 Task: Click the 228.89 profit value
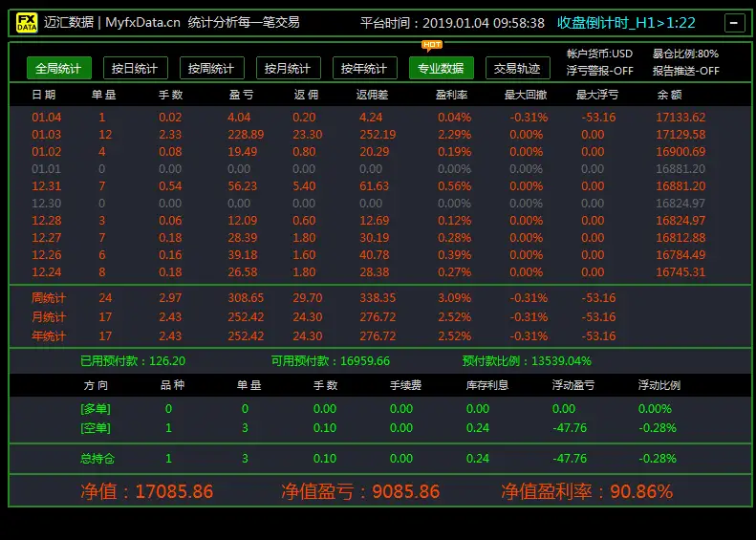pyautogui.click(x=246, y=135)
